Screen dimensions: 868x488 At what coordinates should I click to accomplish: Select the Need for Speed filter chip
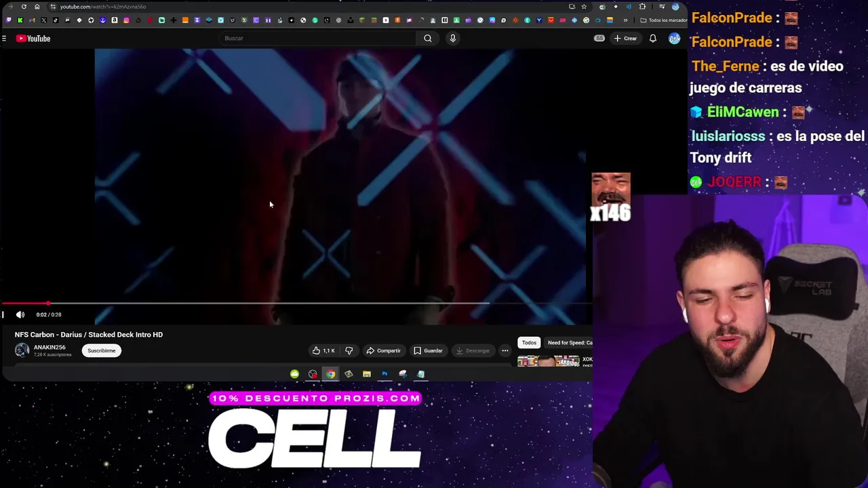coord(568,343)
